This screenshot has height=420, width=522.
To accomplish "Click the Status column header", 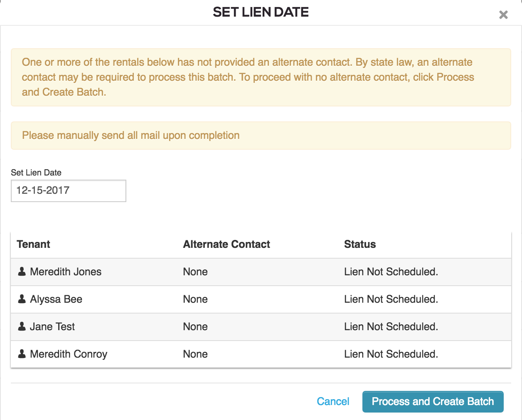I will click(360, 244).
